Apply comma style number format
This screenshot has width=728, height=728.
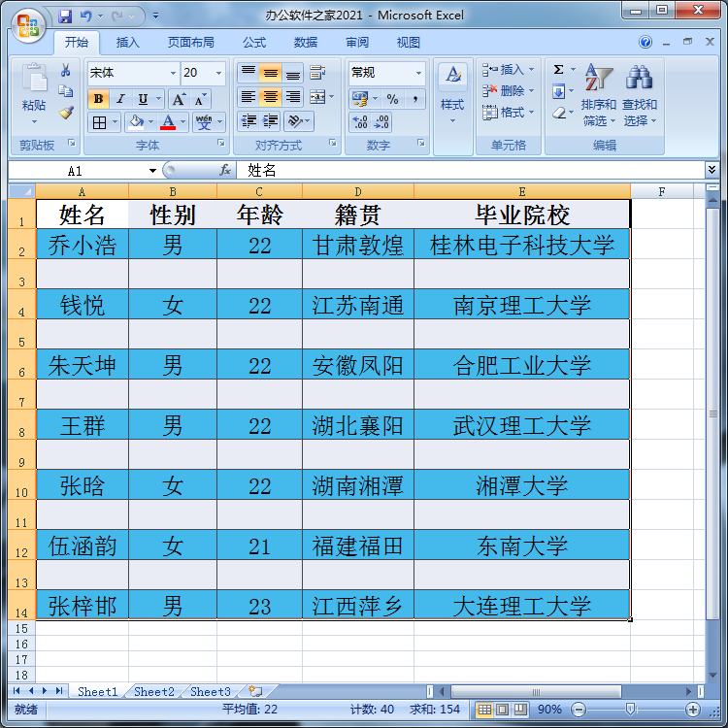pos(414,99)
